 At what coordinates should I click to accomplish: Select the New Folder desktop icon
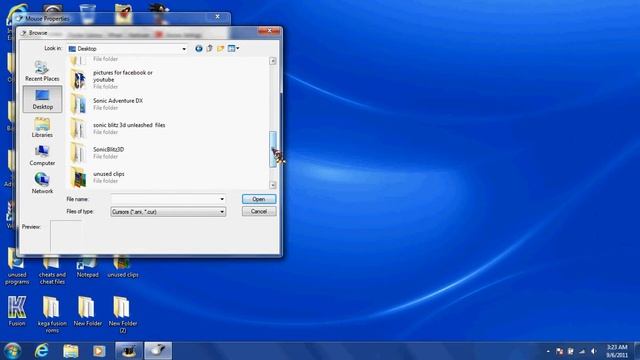87,311
